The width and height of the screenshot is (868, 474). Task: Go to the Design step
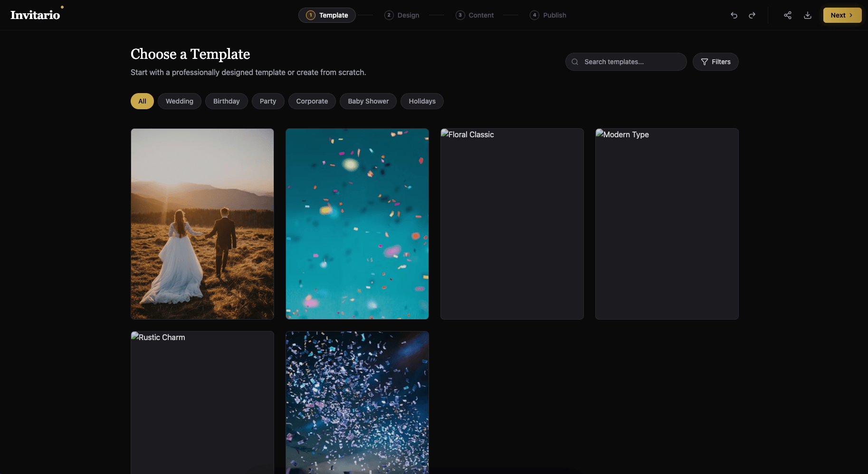coord(402,15)
